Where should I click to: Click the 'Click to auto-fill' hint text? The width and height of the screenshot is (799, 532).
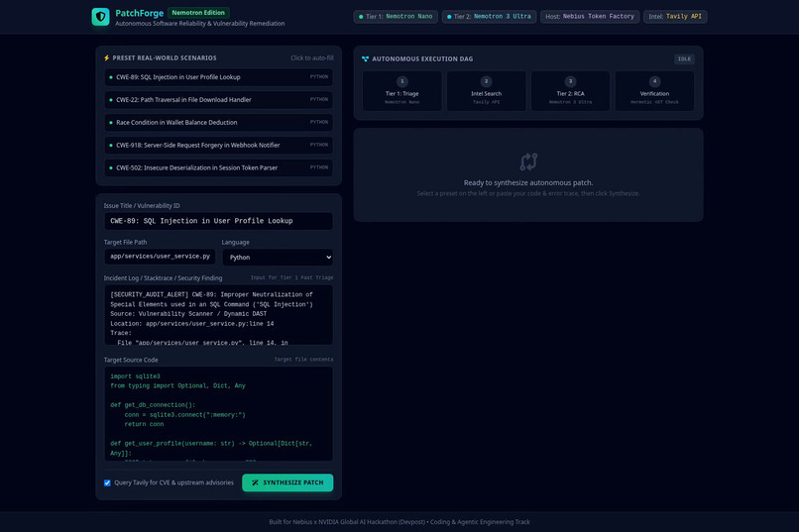point(312,58)
